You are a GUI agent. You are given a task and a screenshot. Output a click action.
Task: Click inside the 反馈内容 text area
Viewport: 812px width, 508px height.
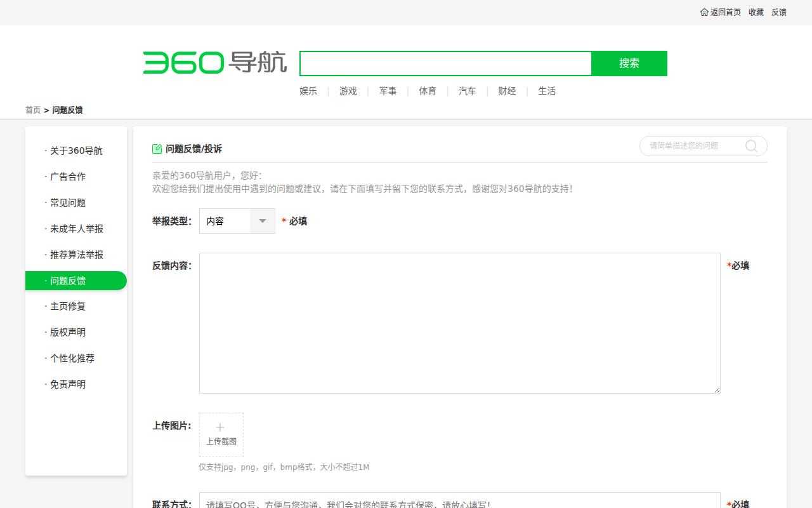[459, 323]
